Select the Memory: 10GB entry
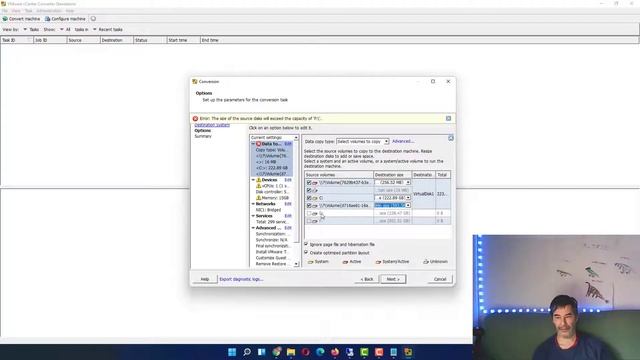The height and width of the screenshot is (360, 640). (x=272, y=198)
